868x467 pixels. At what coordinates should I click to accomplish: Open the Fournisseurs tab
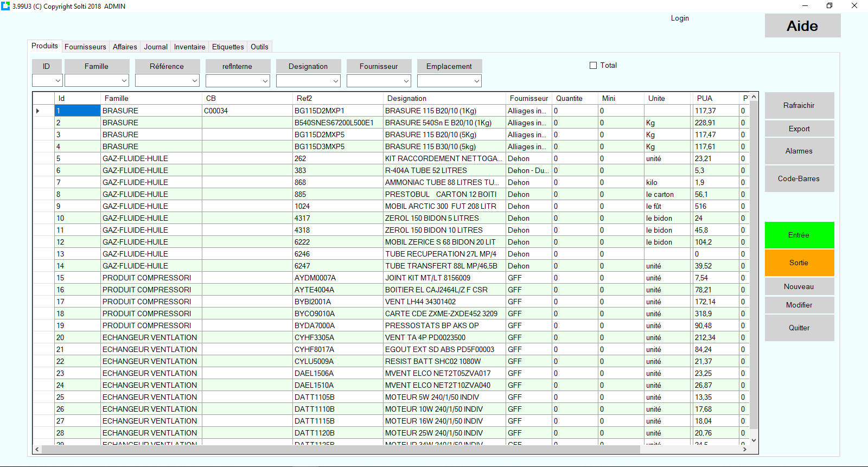pyautogui.click(x=85, y=47)
